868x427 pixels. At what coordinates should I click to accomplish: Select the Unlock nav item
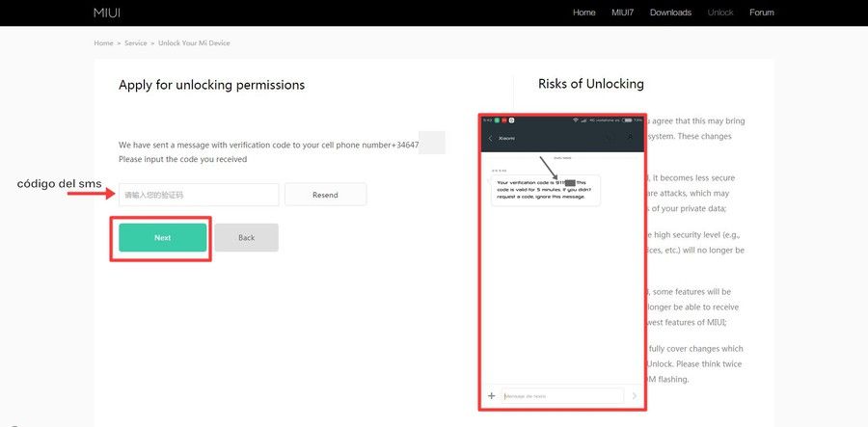pyautogui.click(x=720, y=13)
